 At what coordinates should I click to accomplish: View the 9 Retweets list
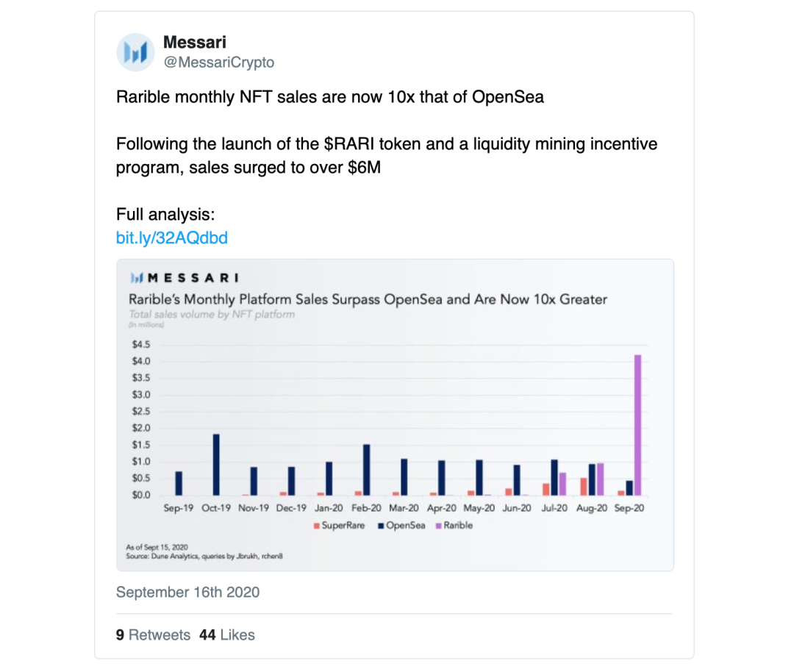coord(153,635)
